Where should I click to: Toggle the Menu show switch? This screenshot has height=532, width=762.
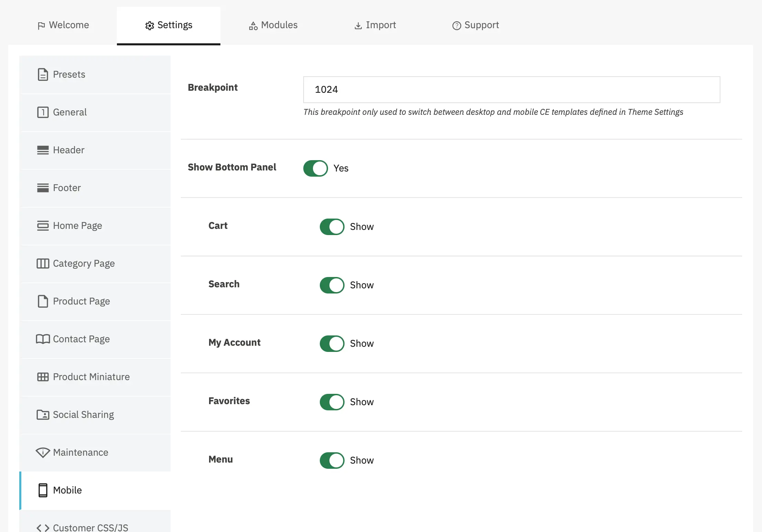(332, 461)
